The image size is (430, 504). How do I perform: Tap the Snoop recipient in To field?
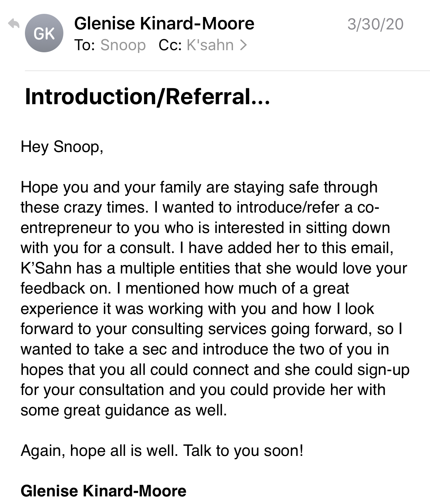point(123,45)
